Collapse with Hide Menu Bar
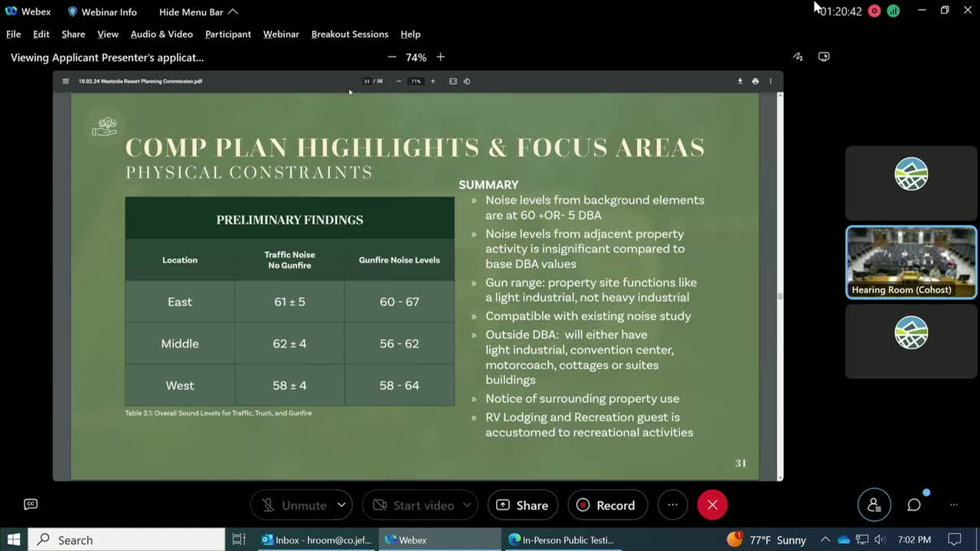This screenshot has height=551, width=980. pyautogui.click(x=198, y=11)
